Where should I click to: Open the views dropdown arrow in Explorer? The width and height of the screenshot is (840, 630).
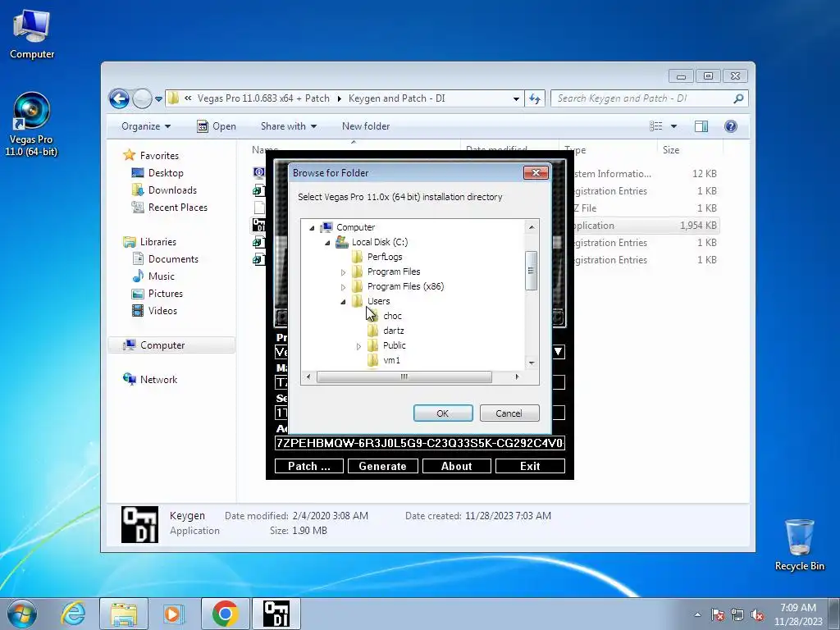(x=674, y=126)
